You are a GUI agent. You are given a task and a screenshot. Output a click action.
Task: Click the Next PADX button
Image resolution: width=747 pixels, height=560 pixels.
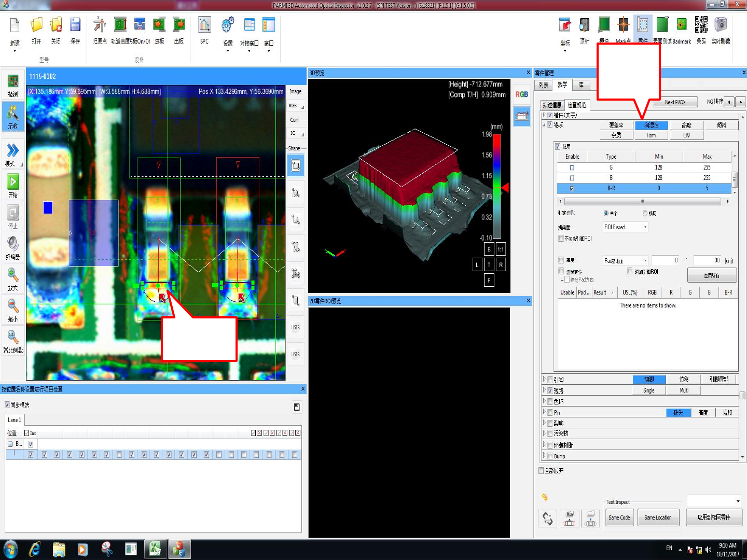click(675, 102)
